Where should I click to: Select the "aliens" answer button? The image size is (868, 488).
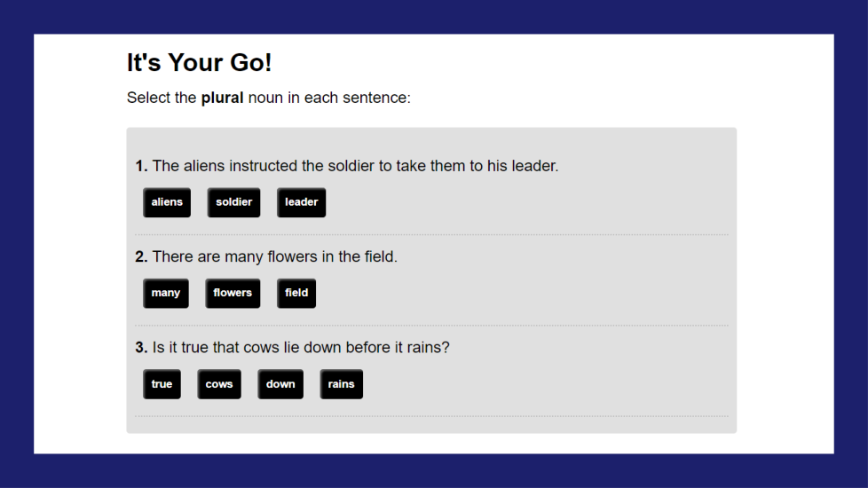pyautogui.click(x=167, y=202)
